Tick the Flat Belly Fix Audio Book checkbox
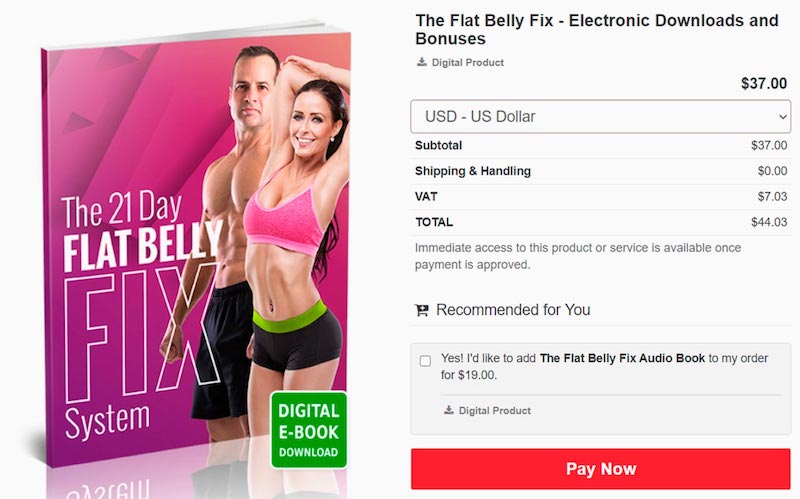 click(425, 361)
